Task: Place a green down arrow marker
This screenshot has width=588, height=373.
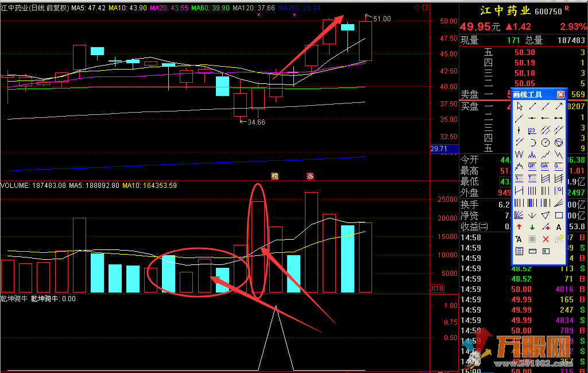Action: pyautogui.click(x=532, y=227)
